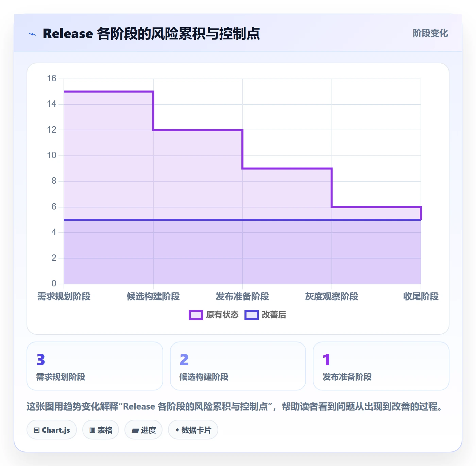Viewport: 476px width, 466px height.
Task: Click the 候选构建阶段 x-axis label
Action: click(153, 297)
